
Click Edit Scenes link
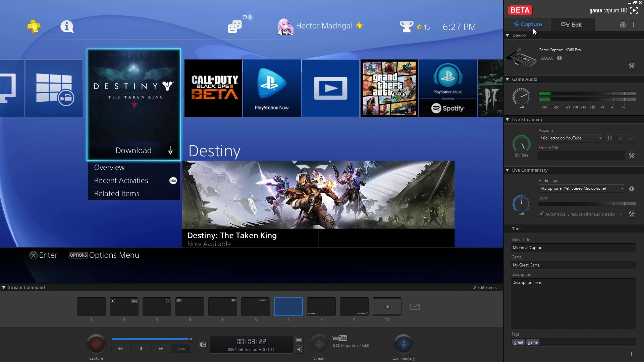[485, 288]
